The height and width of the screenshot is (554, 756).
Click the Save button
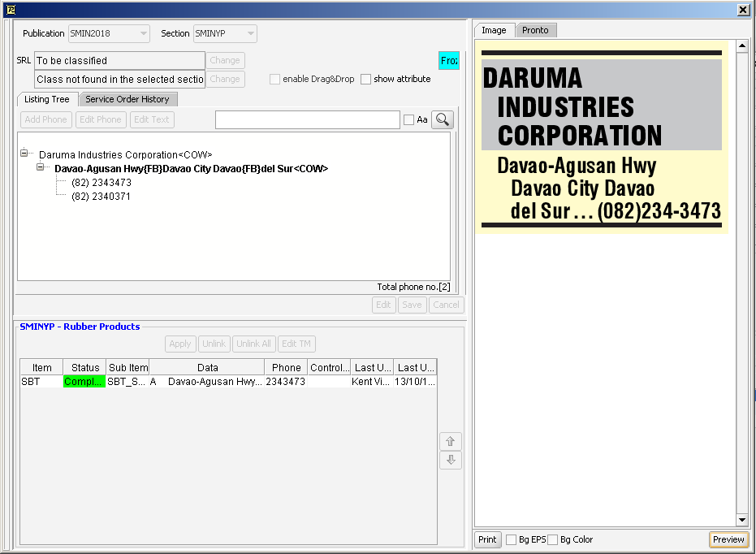(413, 305)
